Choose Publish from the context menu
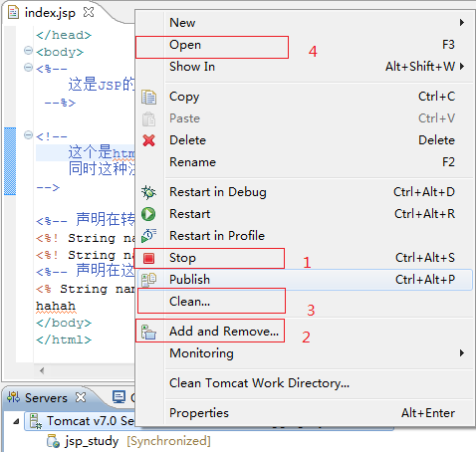Viewport: 476px width, 453px height. (x=305, y=280)
